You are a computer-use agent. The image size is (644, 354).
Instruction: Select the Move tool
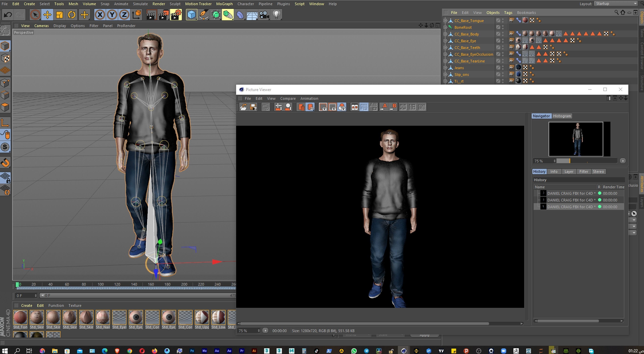[x=47, y=14]
